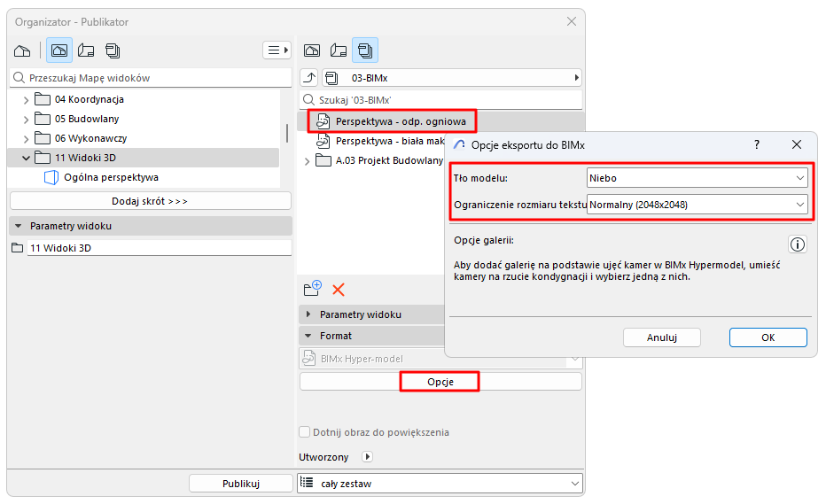Select View Map icon in left panel
The height and width of the screenshot is (504, 826).
click(x=59, y=50)
